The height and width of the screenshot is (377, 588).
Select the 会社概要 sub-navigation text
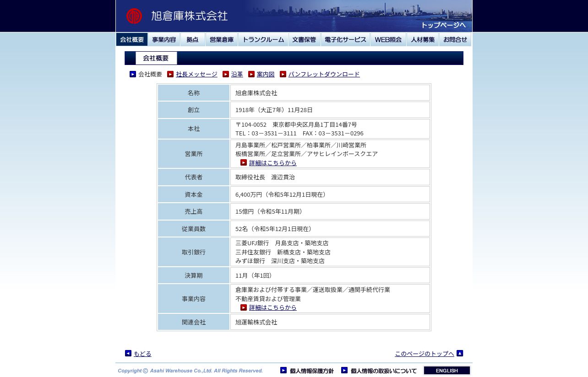[150, 74]
